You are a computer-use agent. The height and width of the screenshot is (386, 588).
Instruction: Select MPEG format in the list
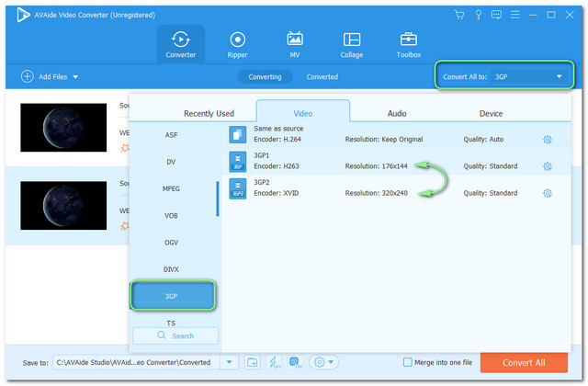click(x=171, y=188)
